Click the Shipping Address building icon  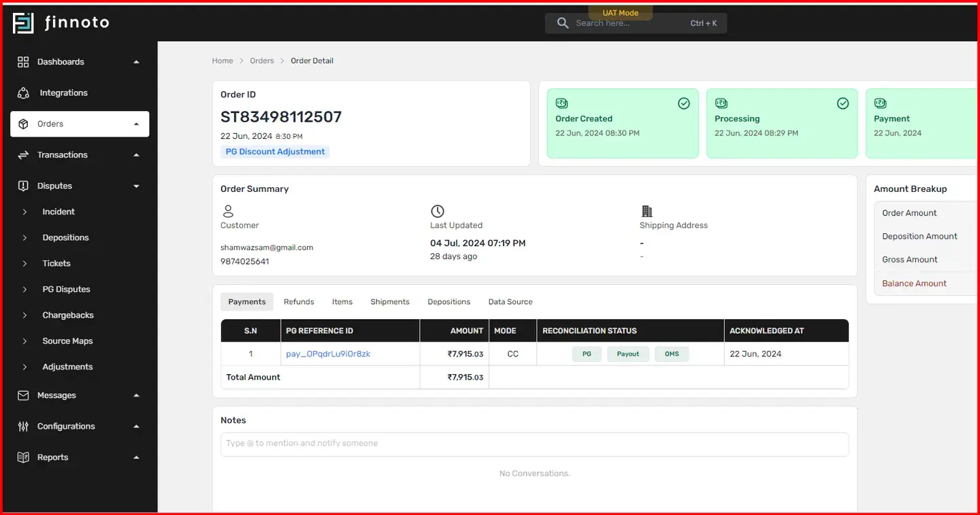647,212
